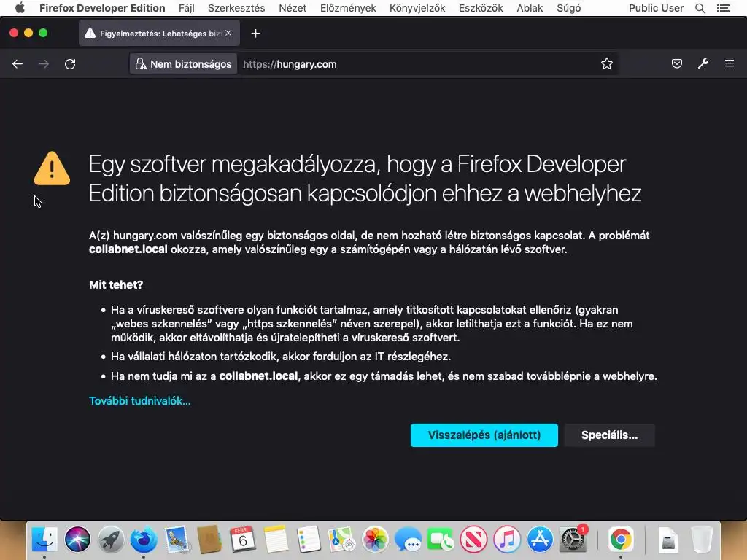Open the Firefox Developer Edition app menu
Image resolution: width=747 pixels, height=560 pixels.
(x=102, y=8)
